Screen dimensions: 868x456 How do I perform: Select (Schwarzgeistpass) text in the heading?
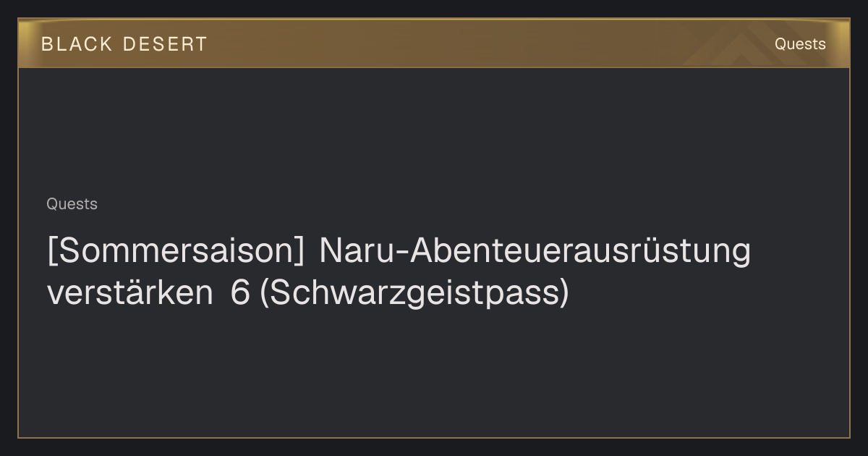414,293
